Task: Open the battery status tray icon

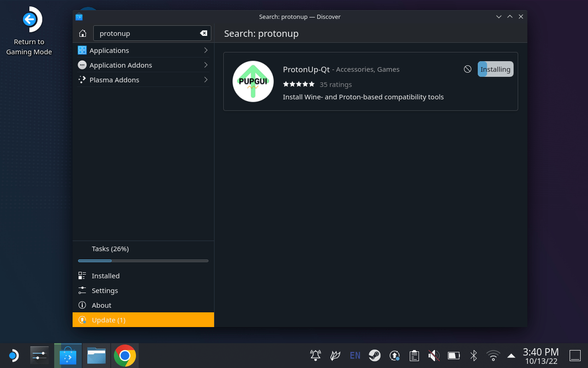Action: click(x=454, y=355)
